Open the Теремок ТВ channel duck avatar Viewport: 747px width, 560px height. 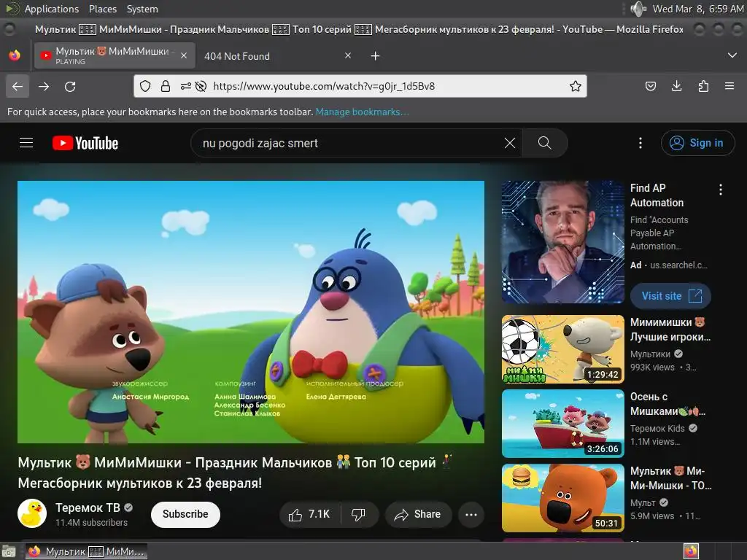(32, 513)
